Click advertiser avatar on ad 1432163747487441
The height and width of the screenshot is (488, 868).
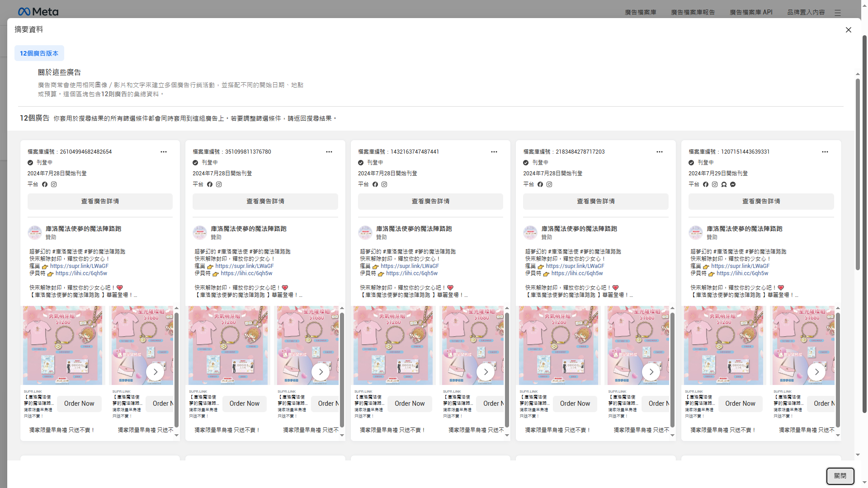(x=365, y=233)
